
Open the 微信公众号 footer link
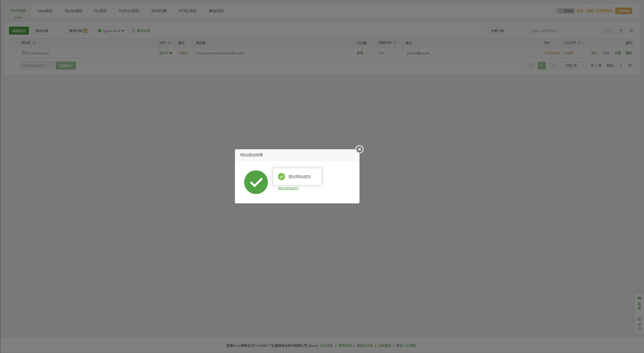point(364,346)
